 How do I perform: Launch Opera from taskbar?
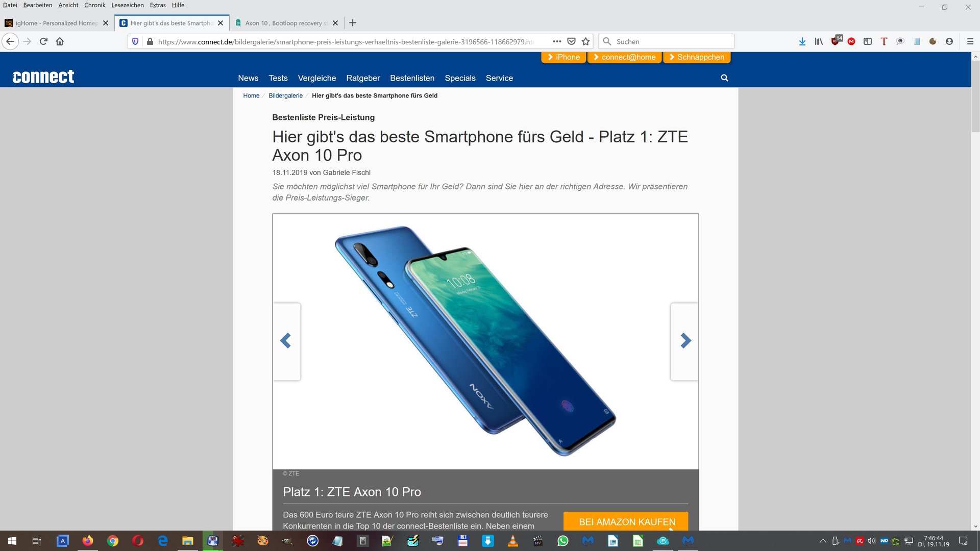pyautogui.click(x=138, y=541)
